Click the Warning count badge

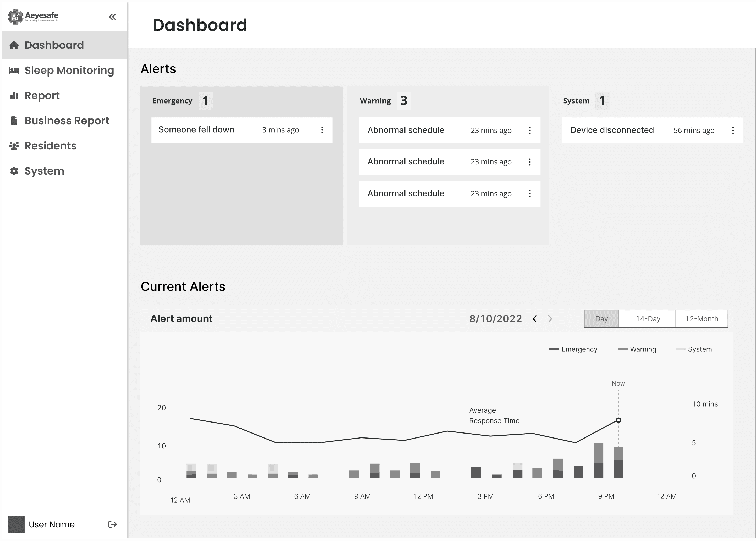[404, 101]
